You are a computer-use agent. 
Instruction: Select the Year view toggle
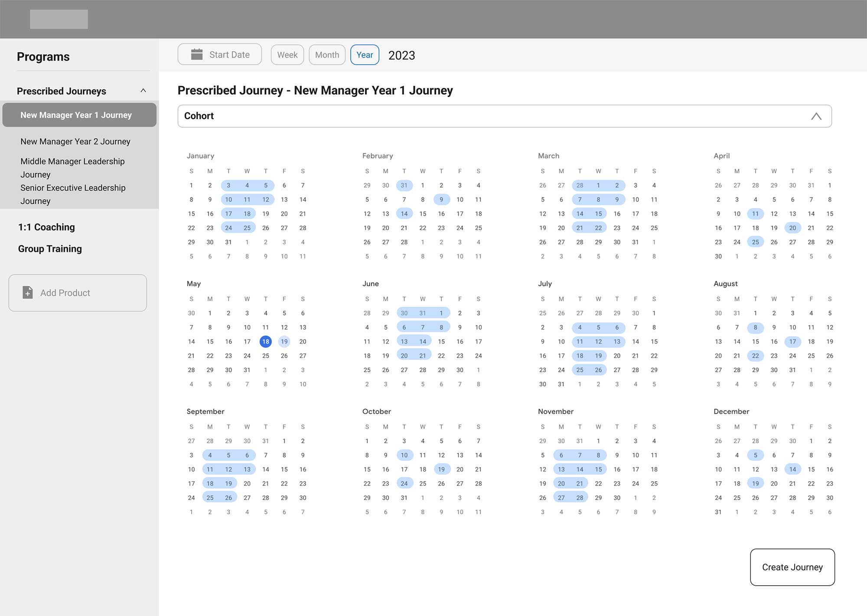pyautogui.click(x=365, y=55)
